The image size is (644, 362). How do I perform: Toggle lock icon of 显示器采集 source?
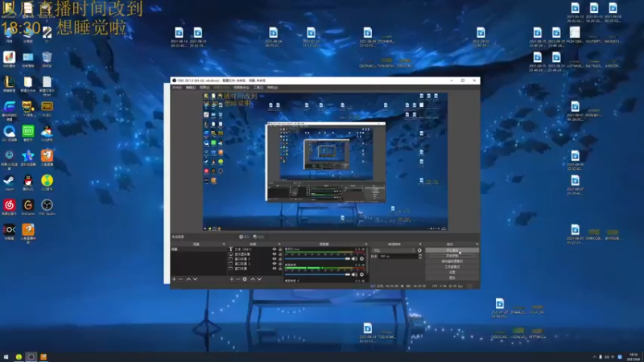tap(280, 254)
